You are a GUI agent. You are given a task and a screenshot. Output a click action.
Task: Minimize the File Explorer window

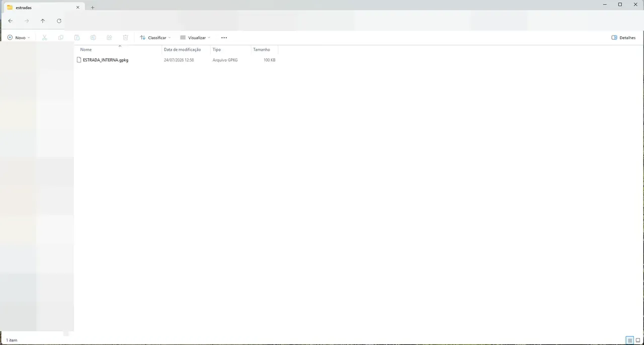click(604, 5)
